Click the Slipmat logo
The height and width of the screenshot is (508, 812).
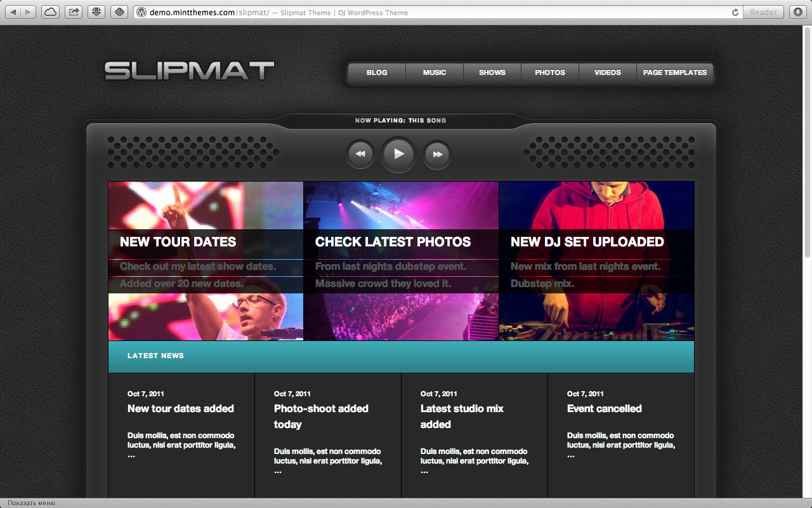(189, 70)
